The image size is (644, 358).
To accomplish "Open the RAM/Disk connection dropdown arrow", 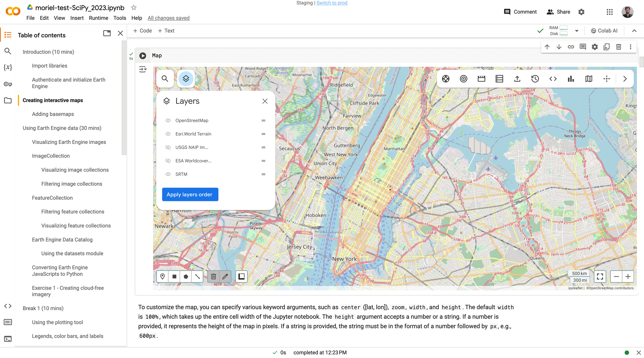I will pyautogui.click(x=577, y=31).
